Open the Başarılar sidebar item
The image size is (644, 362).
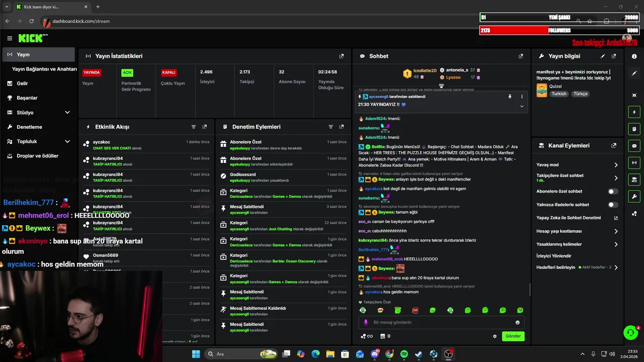(38, 98)
